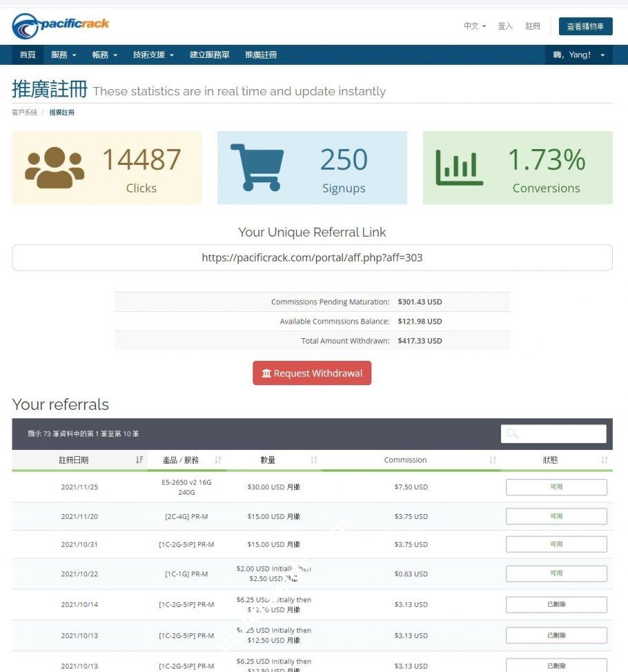Click 可用 status for 2021/10/22 referral

(x=556, y=573)
